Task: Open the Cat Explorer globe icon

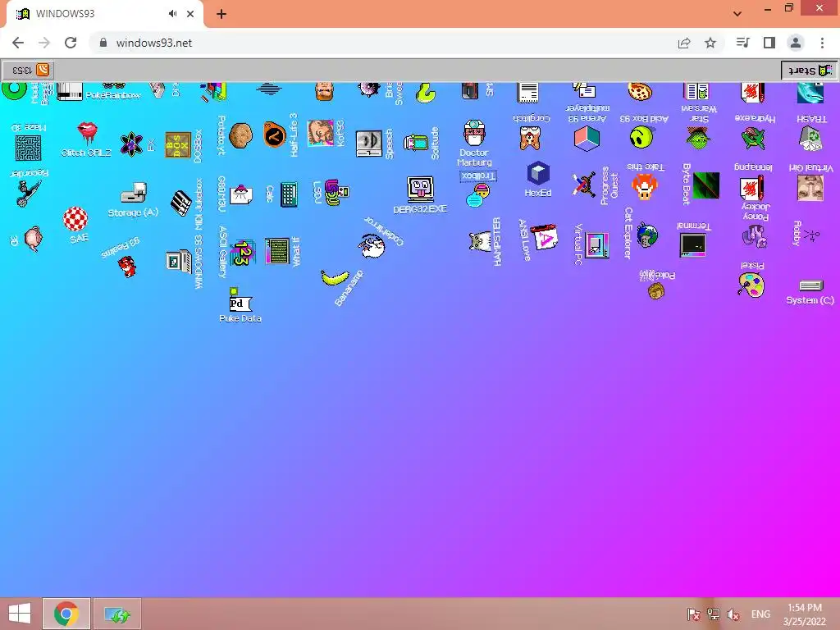Action: coord(647,235)
